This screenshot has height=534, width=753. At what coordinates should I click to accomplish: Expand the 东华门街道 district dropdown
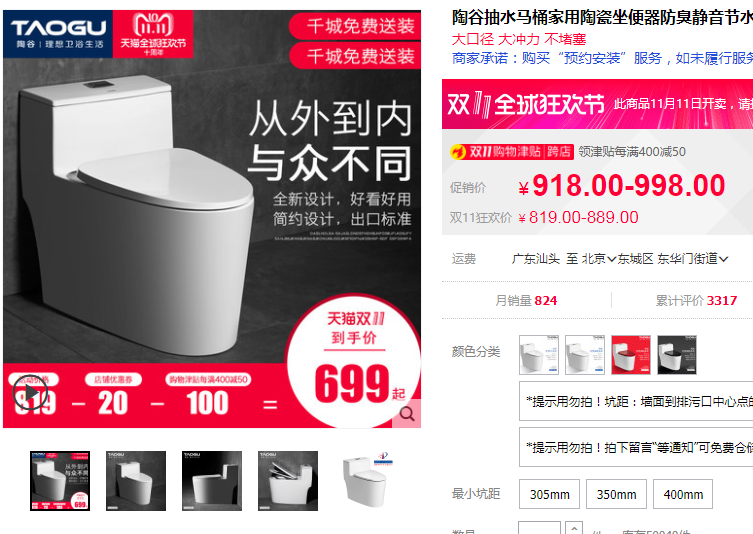point(692,259)
